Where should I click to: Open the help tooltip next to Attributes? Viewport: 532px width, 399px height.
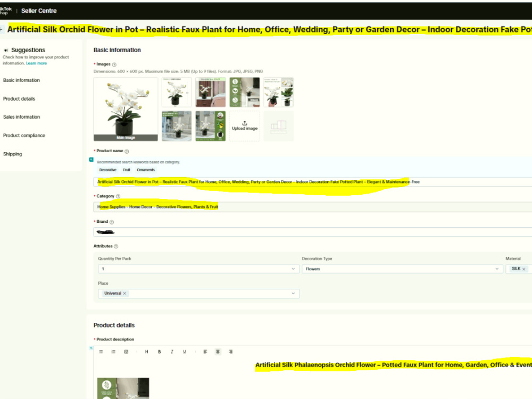click(116, 246)
